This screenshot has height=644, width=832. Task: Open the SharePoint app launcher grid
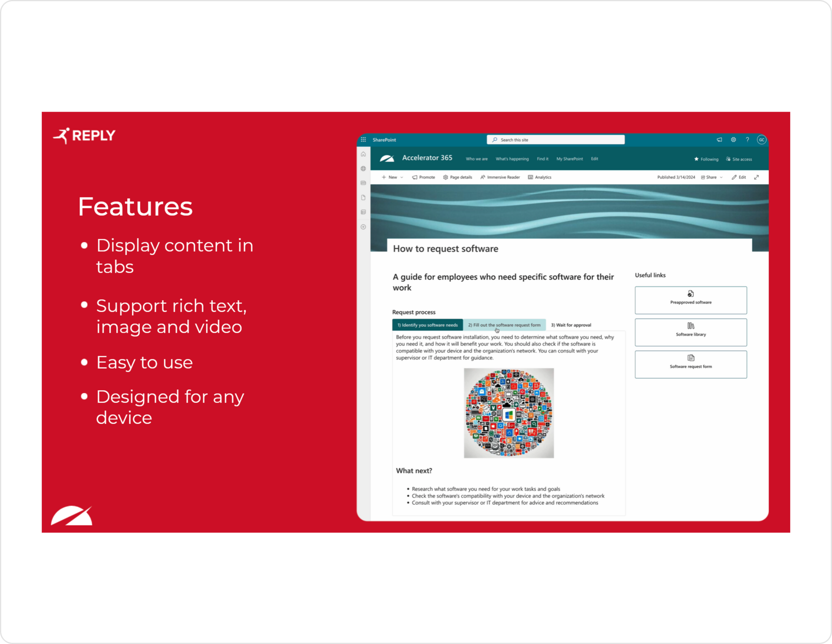tap(363, 139)
